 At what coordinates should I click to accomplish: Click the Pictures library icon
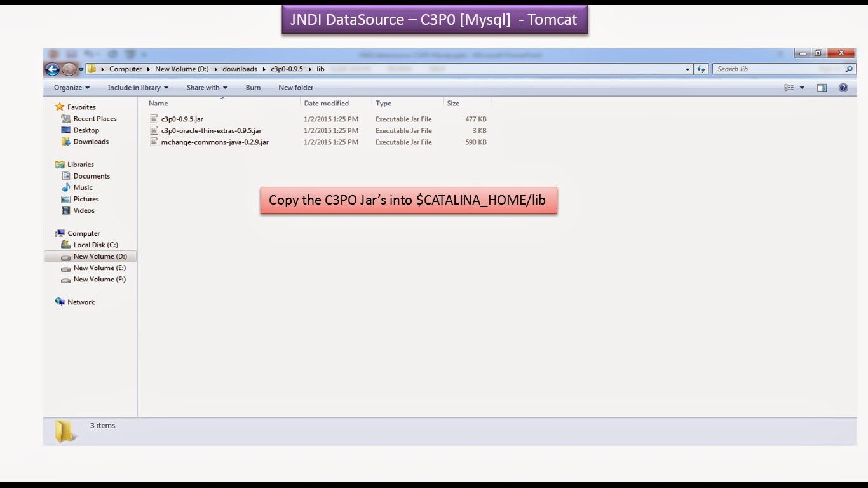[x=65, y=199]
